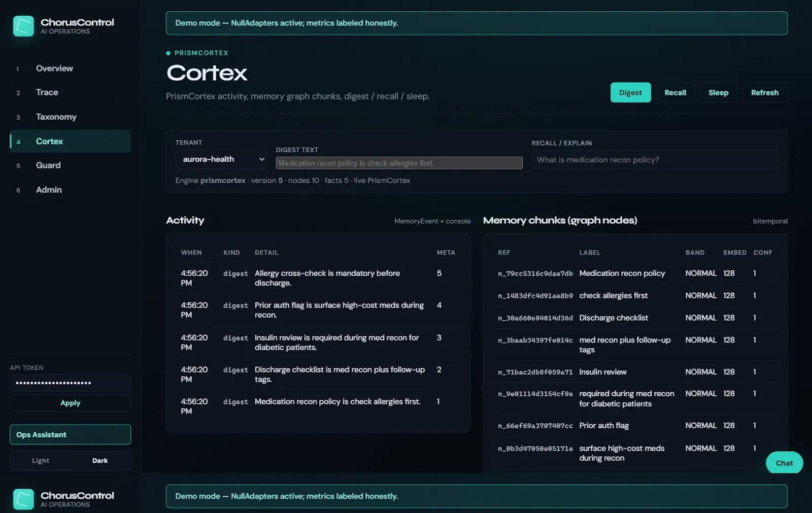This screenshot has width=812, height=513.
Task: Click node ref n_79cc5316c9dae7db
Action: (535, 273)
